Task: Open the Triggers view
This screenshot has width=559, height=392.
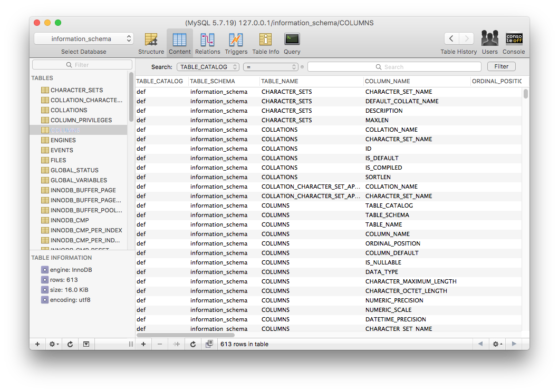Action: point(236,43)
